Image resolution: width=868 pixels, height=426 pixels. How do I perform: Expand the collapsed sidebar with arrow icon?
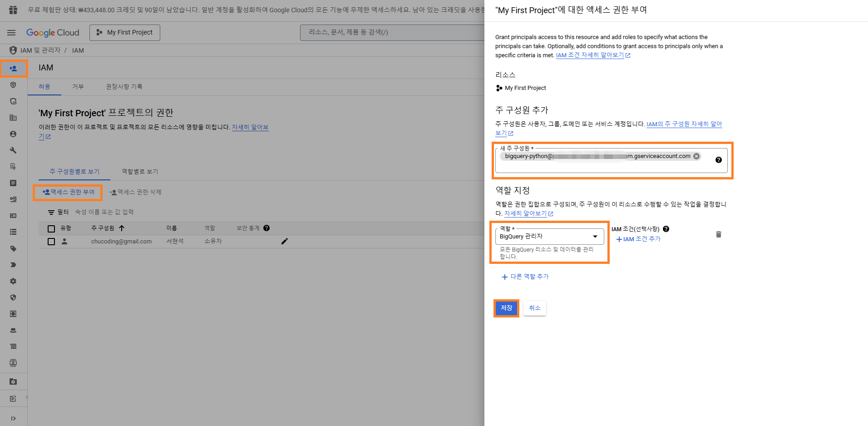pos(13,418)
